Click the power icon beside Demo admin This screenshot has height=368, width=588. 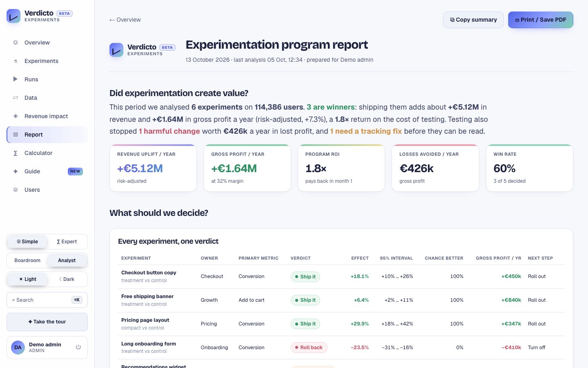coord(78,347)
